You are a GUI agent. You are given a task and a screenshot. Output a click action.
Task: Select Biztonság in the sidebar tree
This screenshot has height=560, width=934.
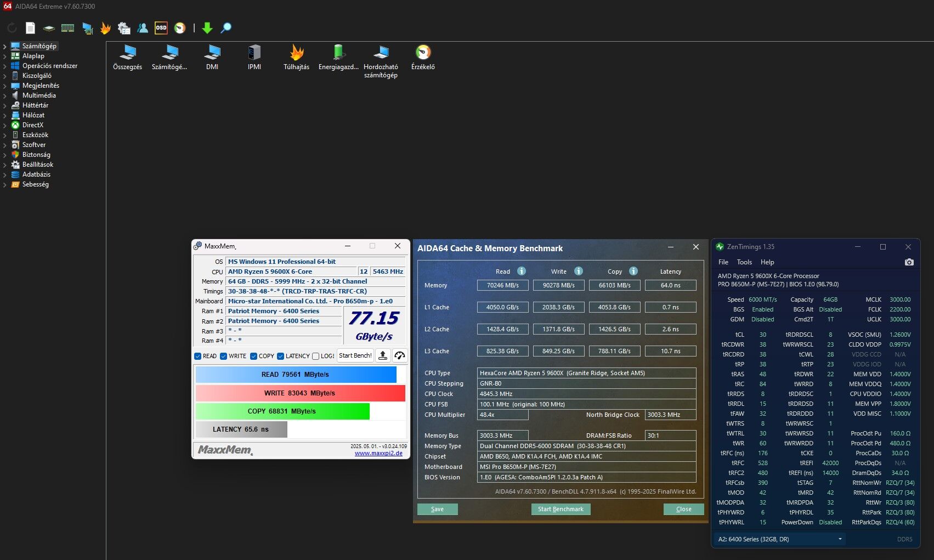[x=36, y=155]
